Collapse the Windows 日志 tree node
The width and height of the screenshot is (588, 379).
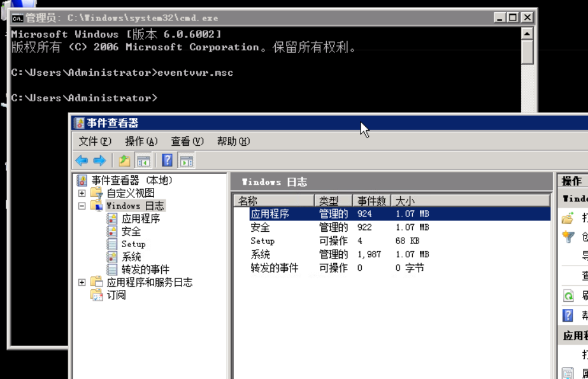(x=82, y=206)
